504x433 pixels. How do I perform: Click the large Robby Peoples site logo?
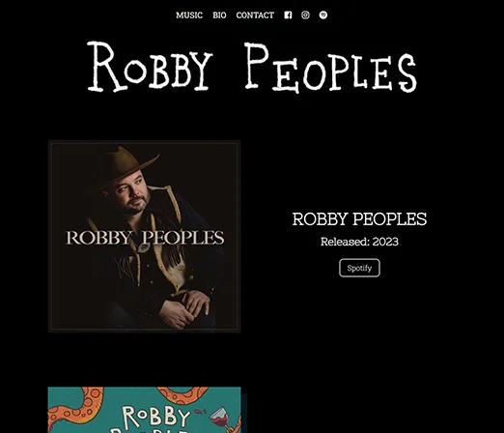tap(252, 68)
